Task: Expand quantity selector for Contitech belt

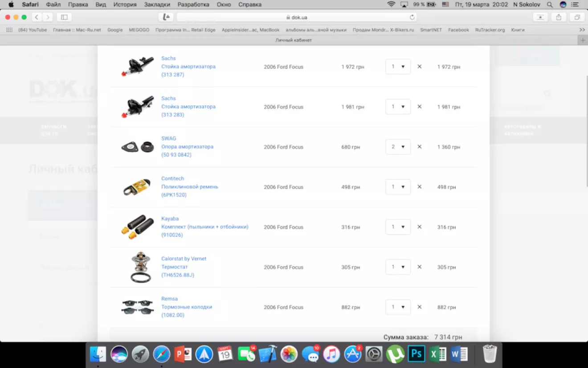Action: (398, 187)
